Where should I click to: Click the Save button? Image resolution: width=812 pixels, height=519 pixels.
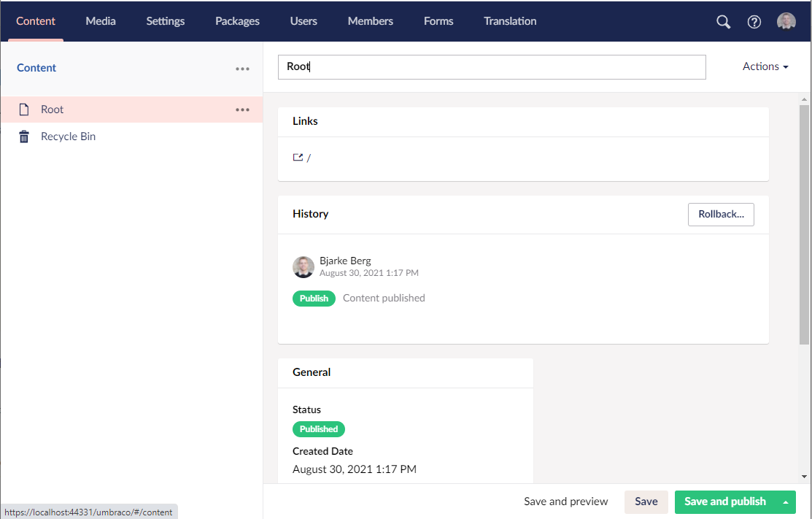pyautogui.click(x=646, y=501)
